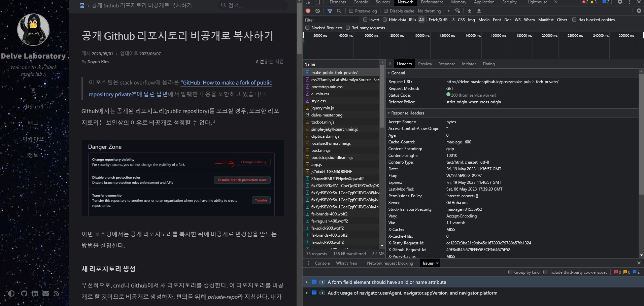
Task: Click the Delve Laboratory avatar image
Action: click(x=33, y=30)
